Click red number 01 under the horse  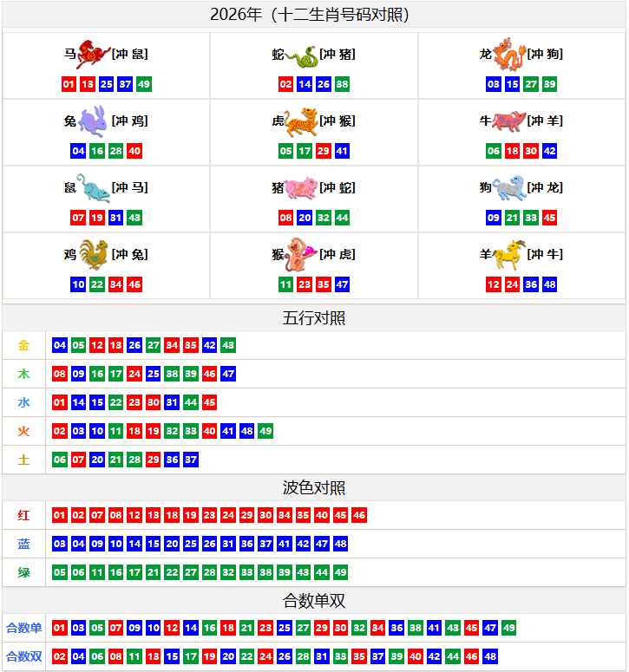pyautogui.click(x=69, y=84)
